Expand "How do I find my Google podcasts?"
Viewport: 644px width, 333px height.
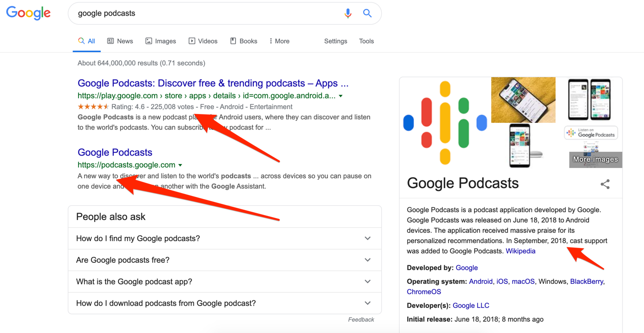tap(225, 238)
